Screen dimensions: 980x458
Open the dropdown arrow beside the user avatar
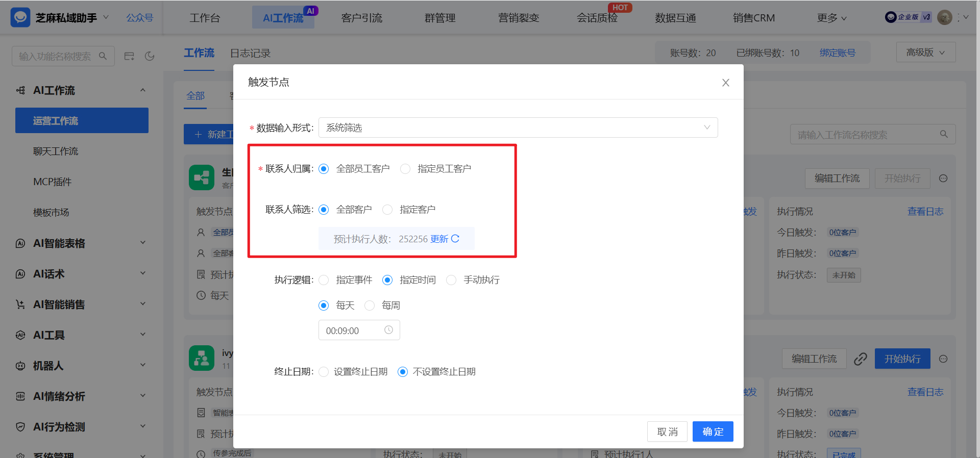[x=966, y=17]
